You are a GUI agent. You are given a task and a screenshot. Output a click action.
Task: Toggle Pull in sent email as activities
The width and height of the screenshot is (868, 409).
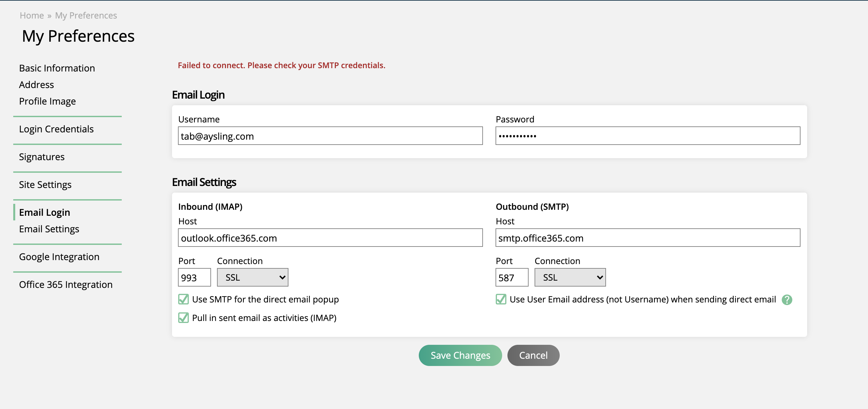183,318
